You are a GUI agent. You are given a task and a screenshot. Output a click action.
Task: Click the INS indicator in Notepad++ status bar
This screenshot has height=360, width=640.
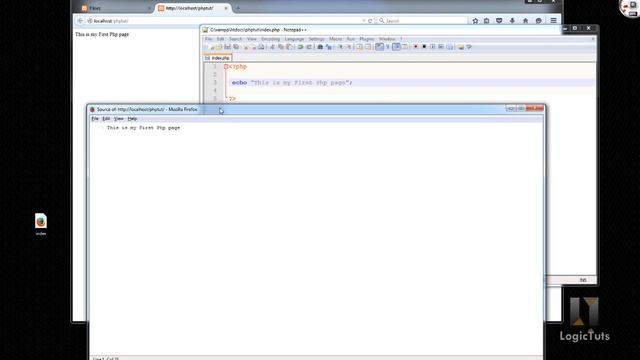point(583,280)
